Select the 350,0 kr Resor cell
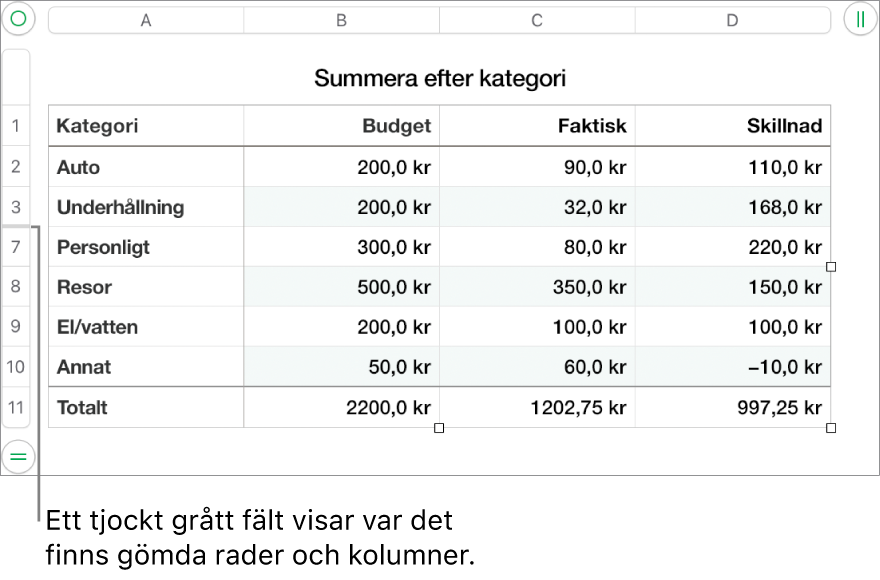The height and width of the screenshot is (580, 880). click(x=537, y=286)
